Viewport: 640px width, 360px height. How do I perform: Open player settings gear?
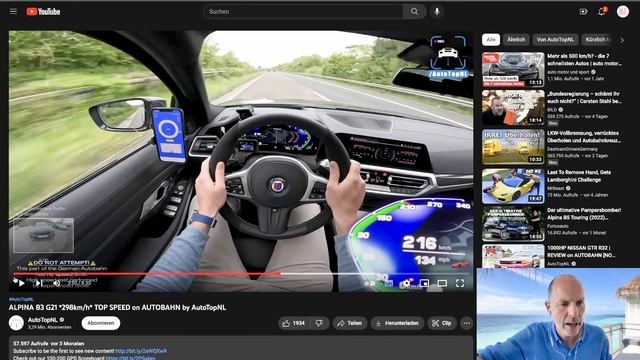coord(407,283)
